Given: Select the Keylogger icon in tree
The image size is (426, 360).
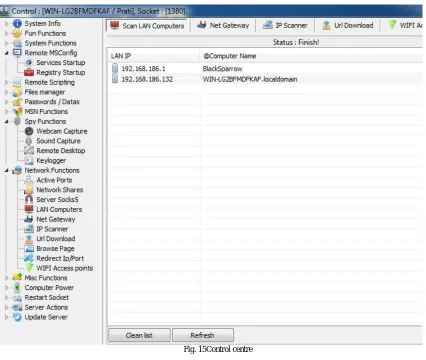Looking at the screenshot, I should tap(29, 161).
